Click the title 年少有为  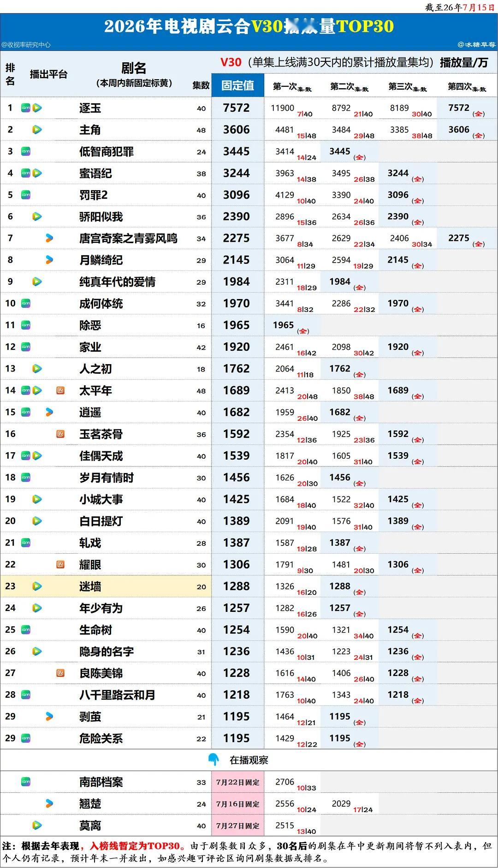pos(101,608)
